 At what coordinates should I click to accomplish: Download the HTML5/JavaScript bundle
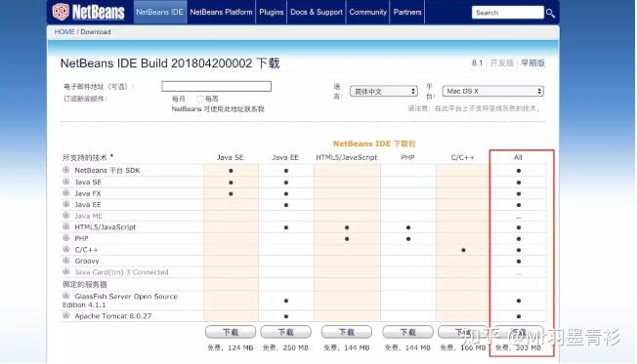[347, 332]
